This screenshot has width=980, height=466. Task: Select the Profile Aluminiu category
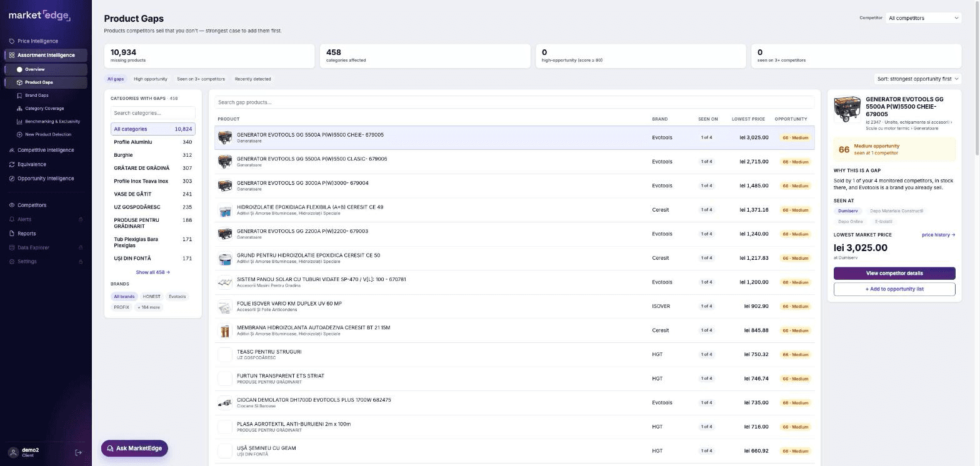coord(153,142)
